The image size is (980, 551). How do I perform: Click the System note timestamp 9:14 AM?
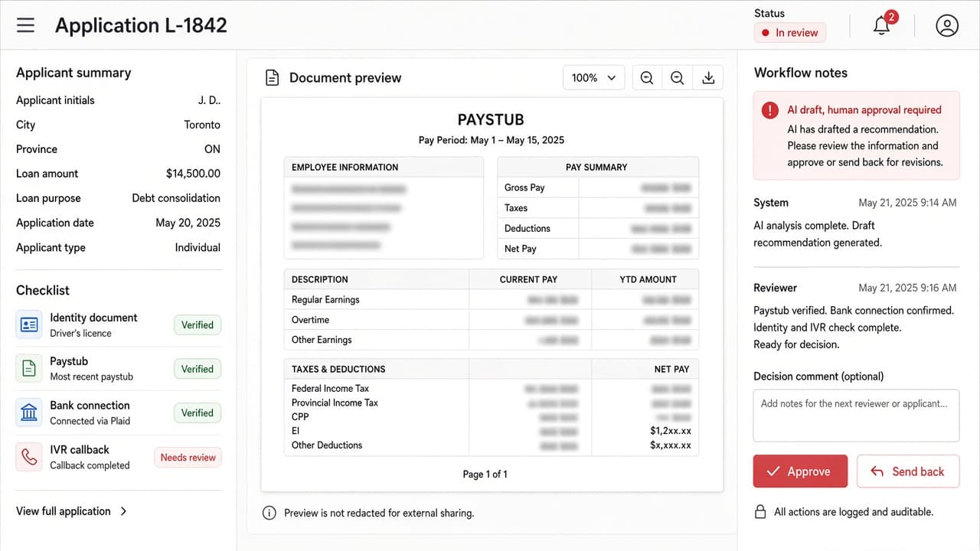coord(907,203)
